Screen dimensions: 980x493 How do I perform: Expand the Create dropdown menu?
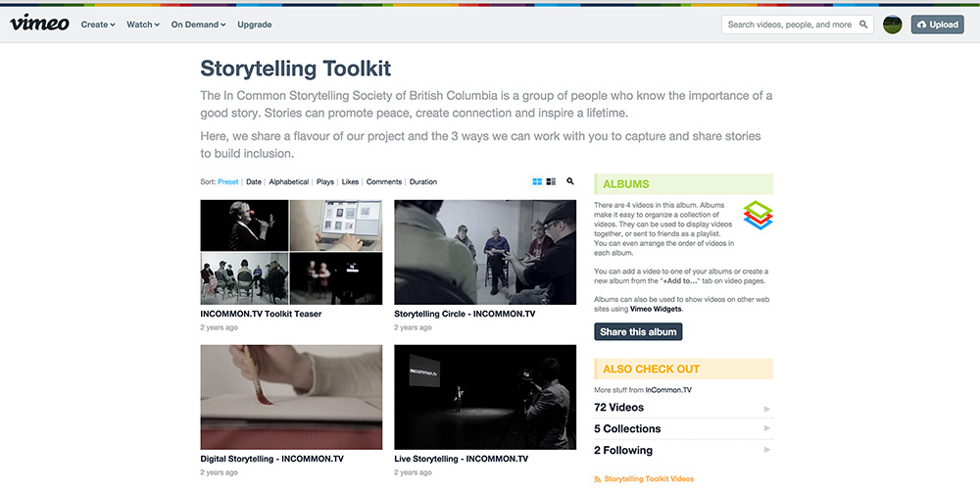click(x=98, y=25)
